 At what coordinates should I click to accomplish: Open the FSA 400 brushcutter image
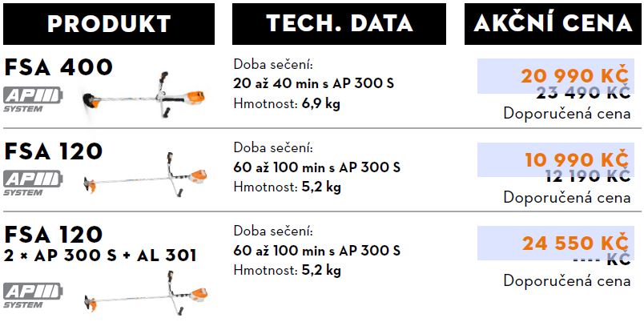pos(144,95)
